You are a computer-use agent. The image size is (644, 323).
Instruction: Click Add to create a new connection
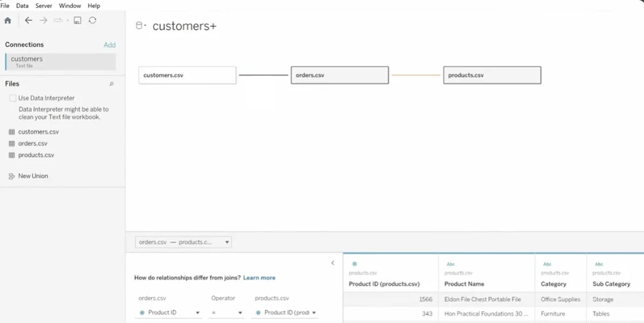point(109,45)
